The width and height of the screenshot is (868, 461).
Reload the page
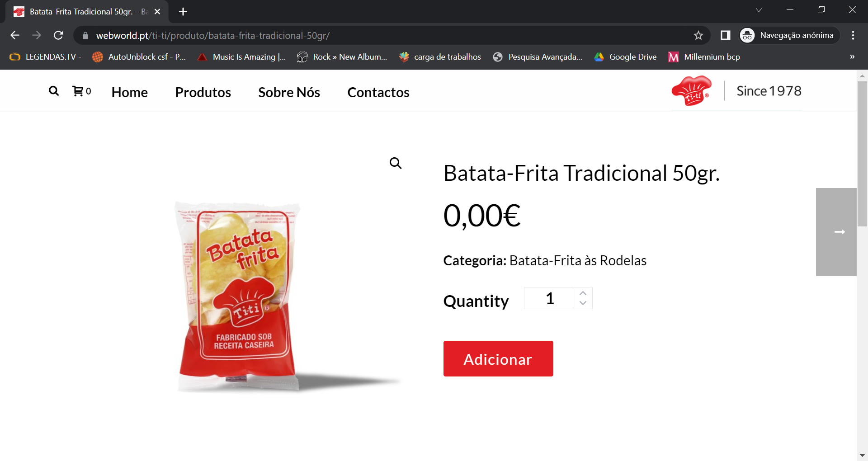[58, 35]
